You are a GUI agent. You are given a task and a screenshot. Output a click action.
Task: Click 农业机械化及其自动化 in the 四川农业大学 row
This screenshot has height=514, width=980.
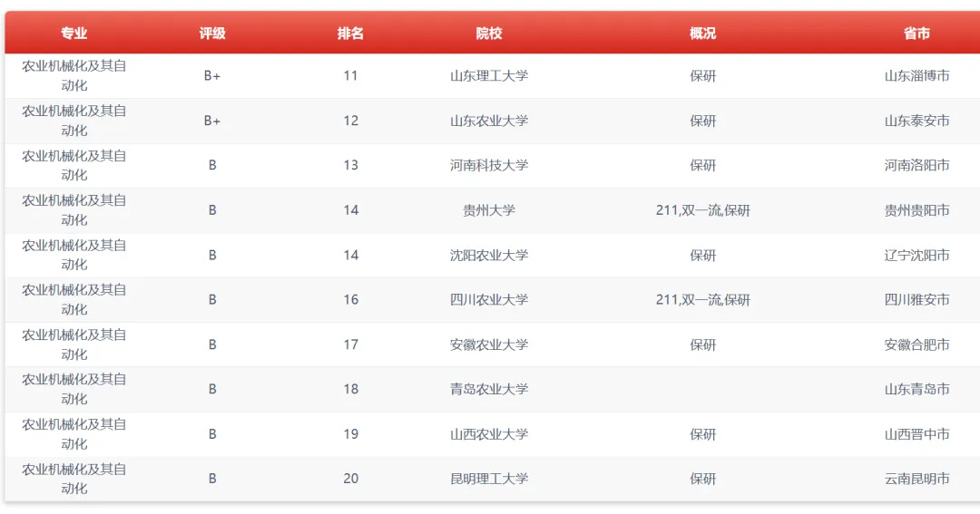[x=73, y=299]
